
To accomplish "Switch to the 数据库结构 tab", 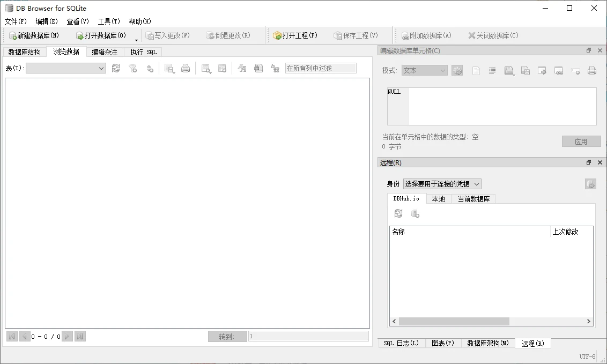I will [x=24, y=52].
